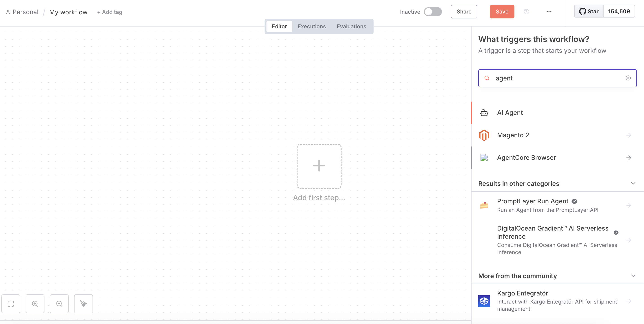Click the Magento 2 logo icon
This screenshot has height=324, width=644.
[484, 135]
